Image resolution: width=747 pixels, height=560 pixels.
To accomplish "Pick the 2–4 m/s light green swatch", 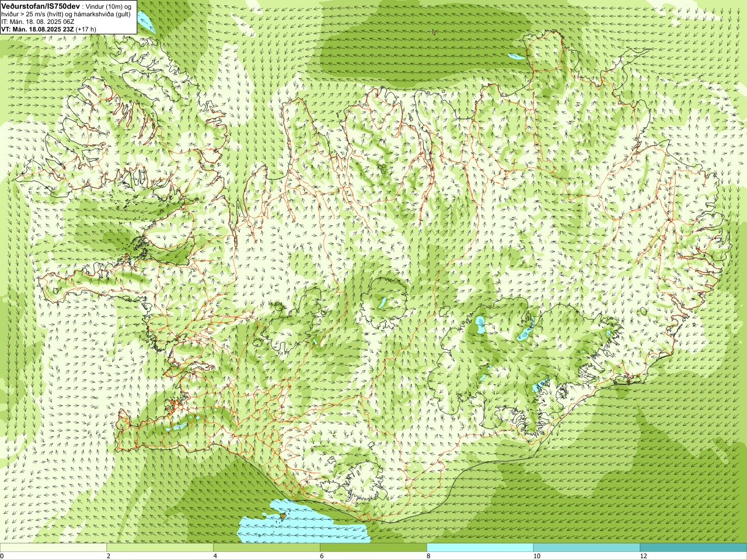I will click(x=160, y=548).
